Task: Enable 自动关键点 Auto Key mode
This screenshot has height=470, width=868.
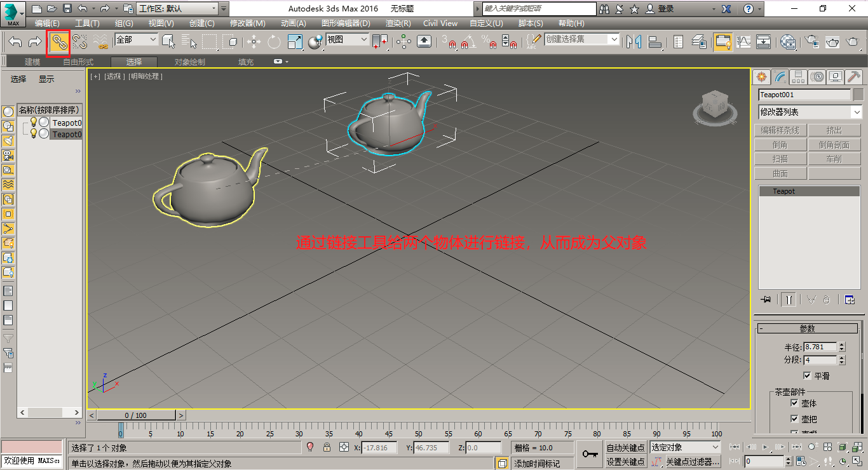Action: 625,447
